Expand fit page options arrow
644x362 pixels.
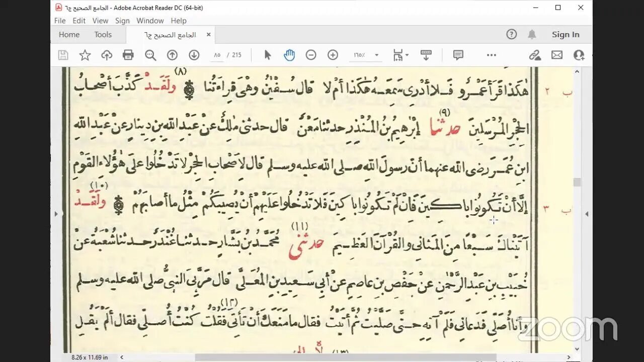[407, 55]
